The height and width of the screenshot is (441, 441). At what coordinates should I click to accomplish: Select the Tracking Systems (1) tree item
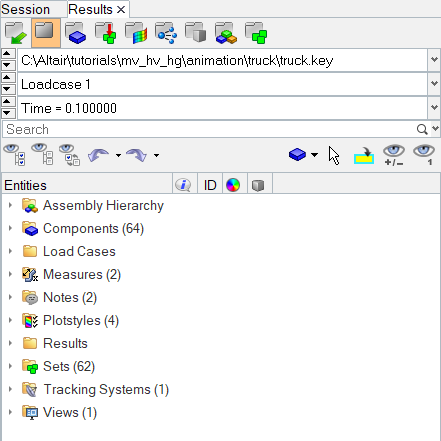106,389
